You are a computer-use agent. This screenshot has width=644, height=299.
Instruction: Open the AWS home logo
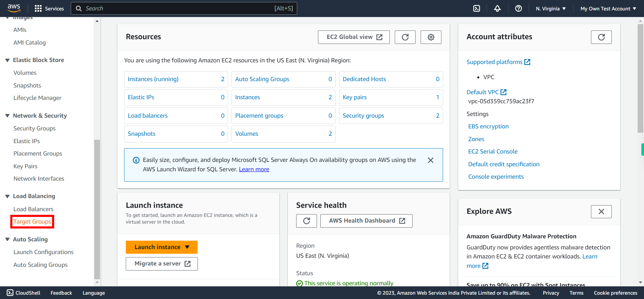coord(14,8)
